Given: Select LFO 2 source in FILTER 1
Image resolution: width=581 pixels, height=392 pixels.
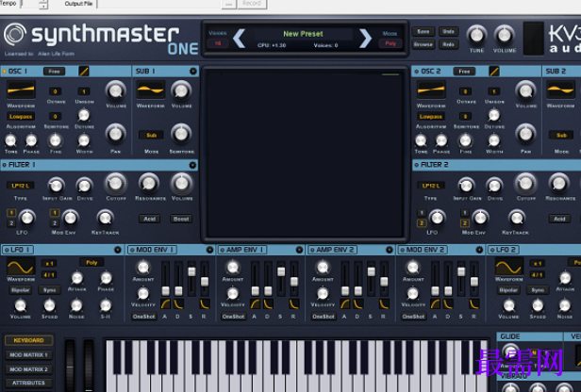Looking at the screenshot, I should coord(11,223).
